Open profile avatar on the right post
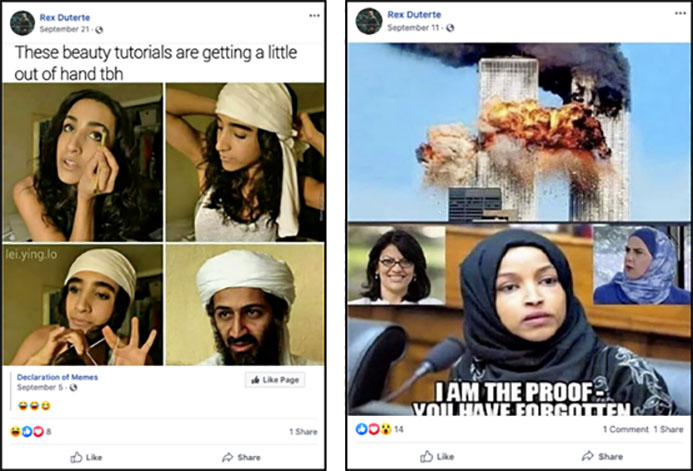The image size is (693, 471). pos(369,21)
